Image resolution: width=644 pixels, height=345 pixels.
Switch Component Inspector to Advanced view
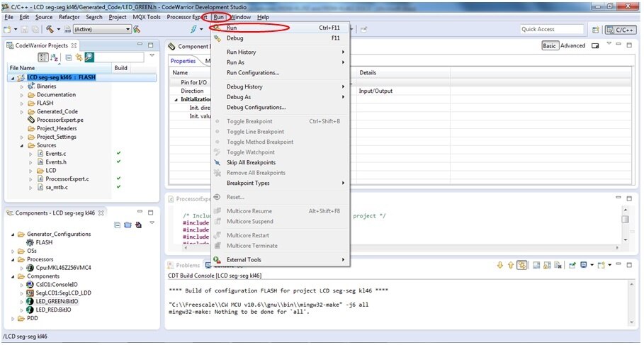point(572,45)
